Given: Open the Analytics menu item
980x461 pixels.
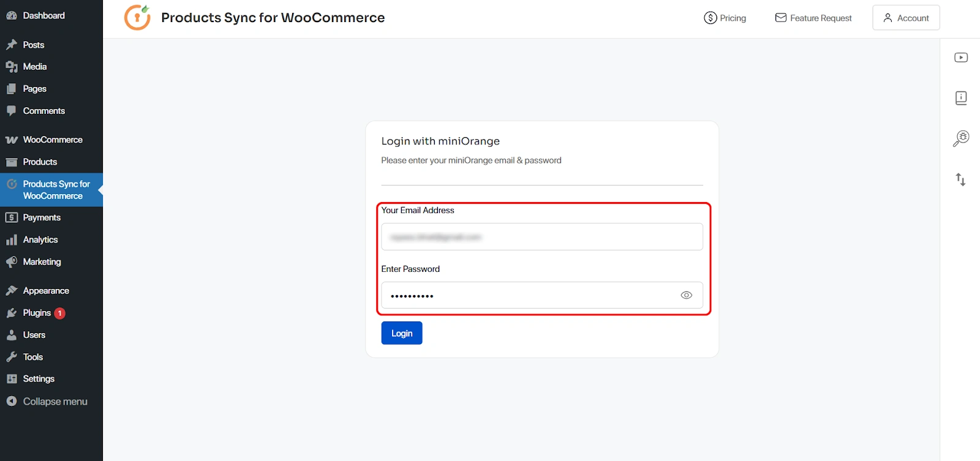Looking at the screenshot, I should [x=51, y=239].
